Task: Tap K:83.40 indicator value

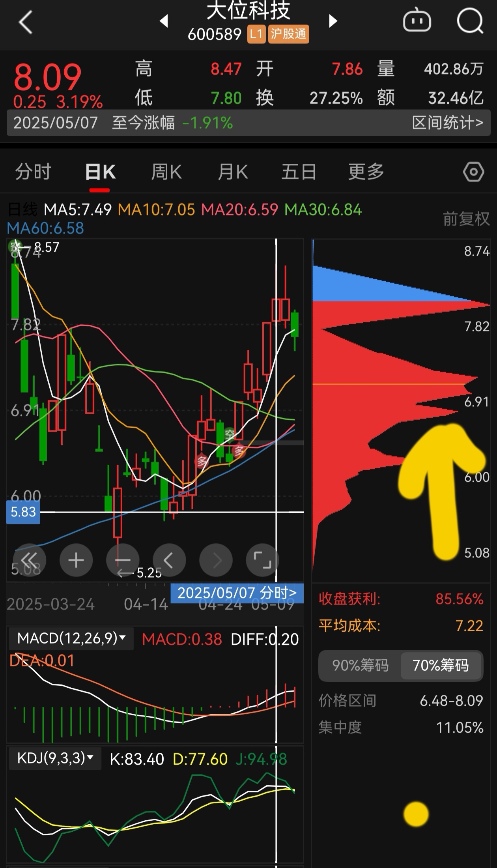Action: (136, 759)
